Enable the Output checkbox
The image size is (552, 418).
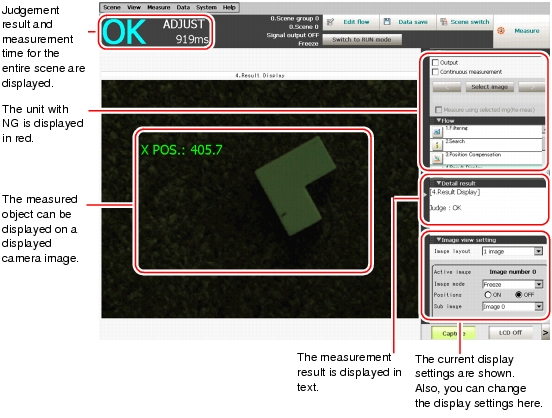point(435,62)
